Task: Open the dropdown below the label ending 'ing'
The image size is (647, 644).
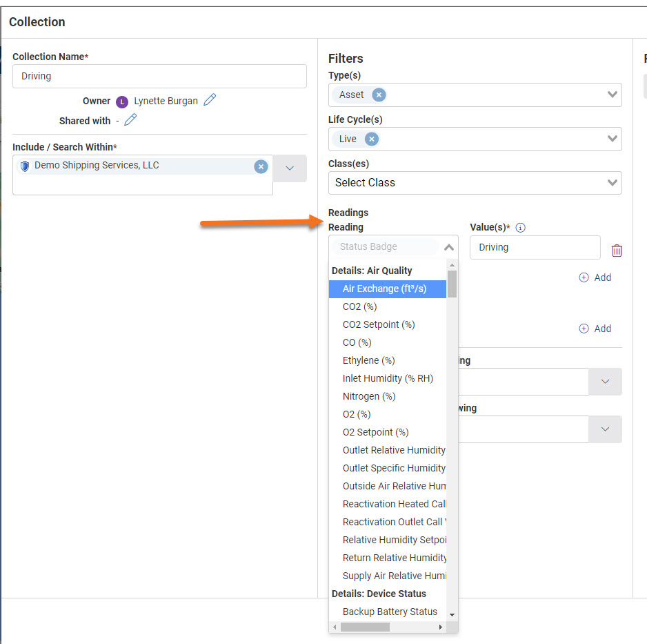Action: click(605, 382)
